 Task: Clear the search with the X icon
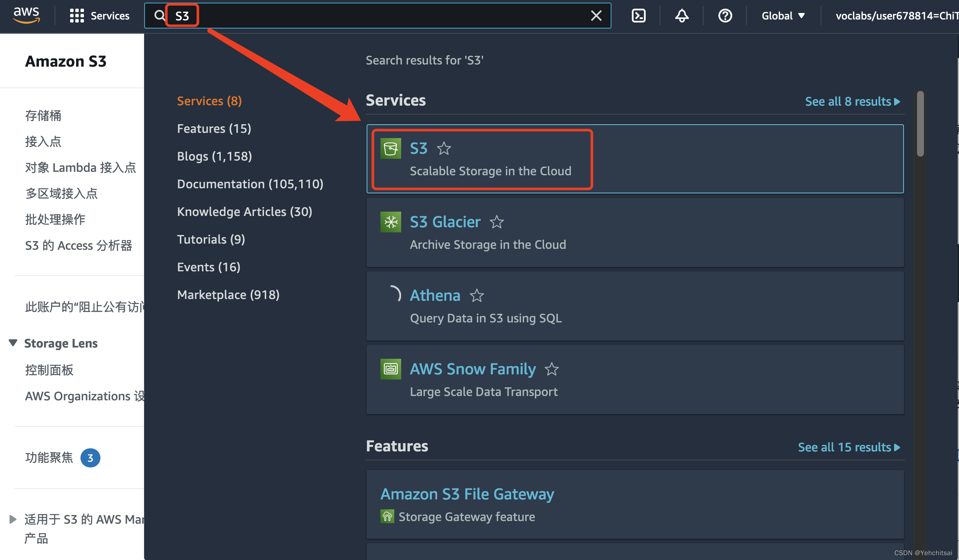596,16
